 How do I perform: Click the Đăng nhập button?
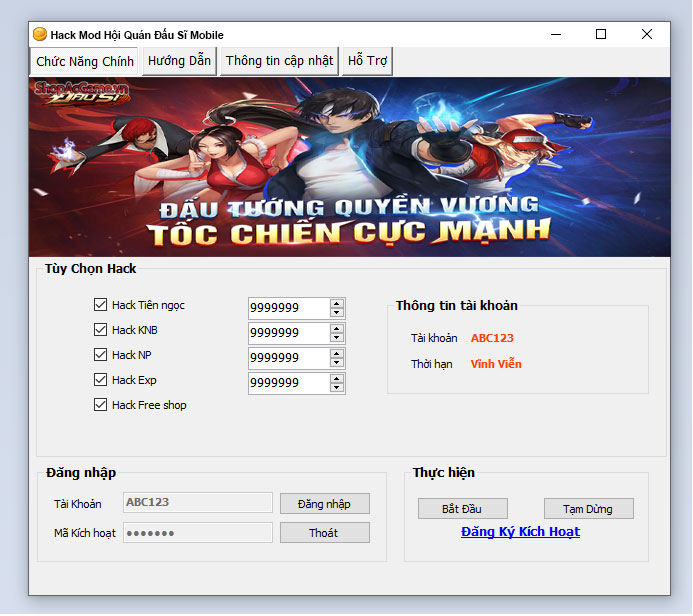click(x=324, y=504)
